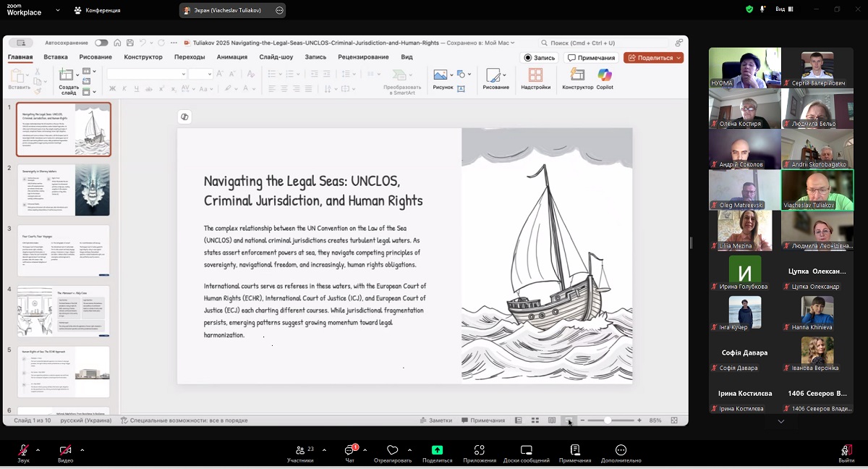Screen dimensions: 868x469
Task: Open Zoom Чат chat icon
Action: point(349,450)
